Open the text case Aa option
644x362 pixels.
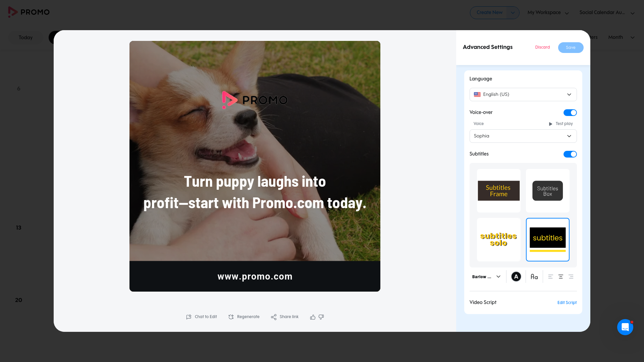534,277
